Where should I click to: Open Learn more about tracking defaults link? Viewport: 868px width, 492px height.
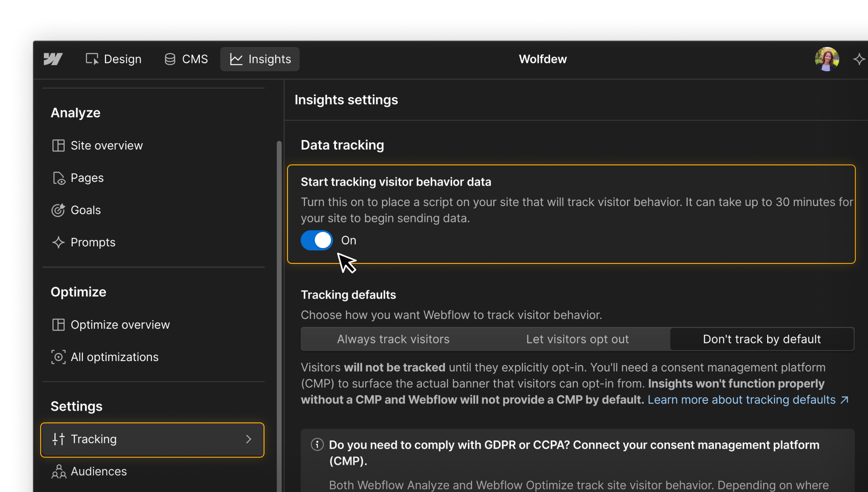(748, 400)
